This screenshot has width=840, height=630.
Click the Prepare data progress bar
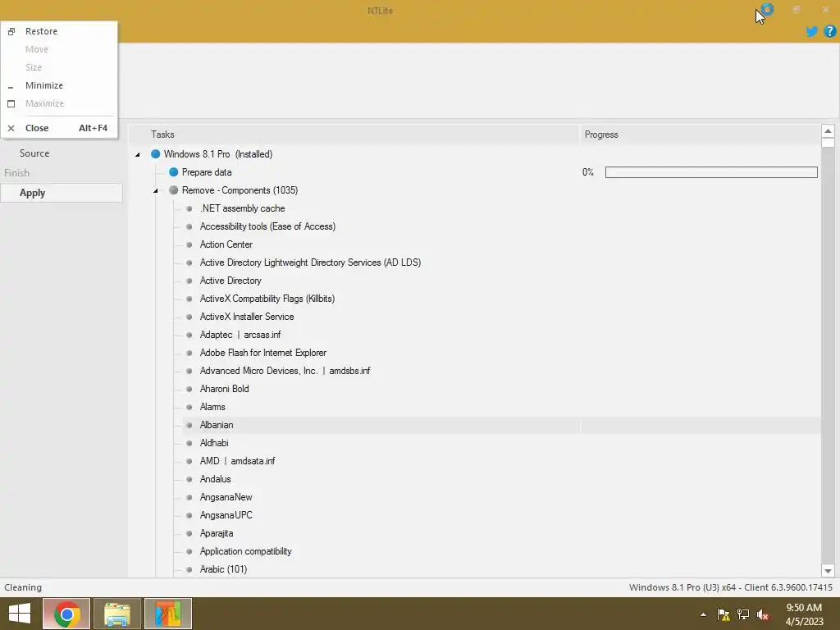[x=711, y=172]
